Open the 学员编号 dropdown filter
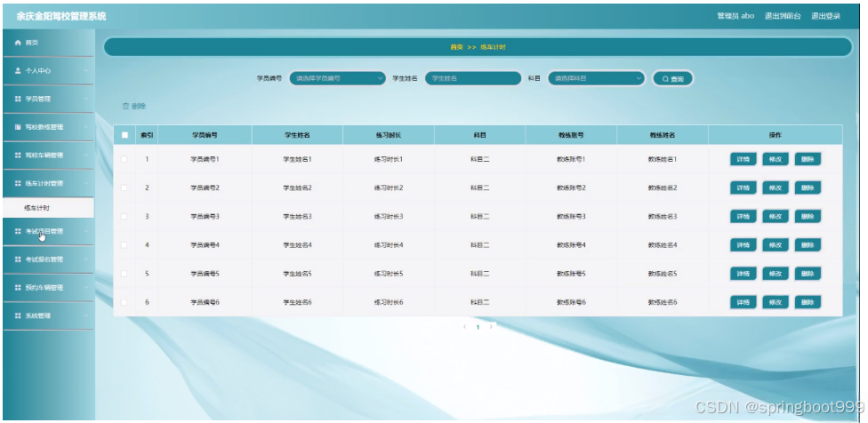Image resolution: width=868 pixels, height=423 pixels. click(338, 78)
